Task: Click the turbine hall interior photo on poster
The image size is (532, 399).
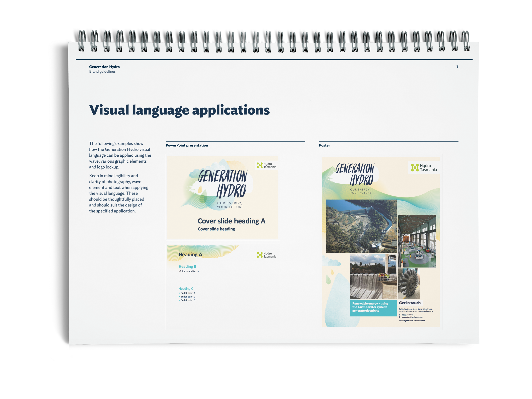Action: (417, 241)
